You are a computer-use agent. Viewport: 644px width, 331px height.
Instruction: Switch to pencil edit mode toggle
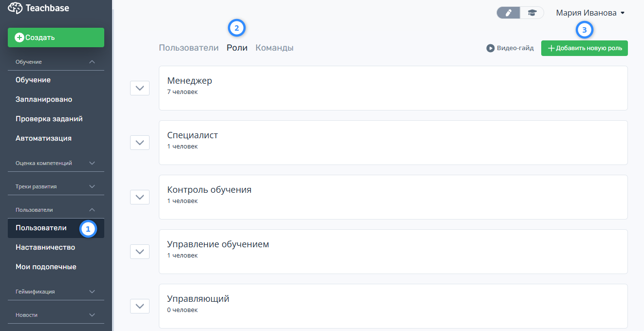(x=509, y=13)
